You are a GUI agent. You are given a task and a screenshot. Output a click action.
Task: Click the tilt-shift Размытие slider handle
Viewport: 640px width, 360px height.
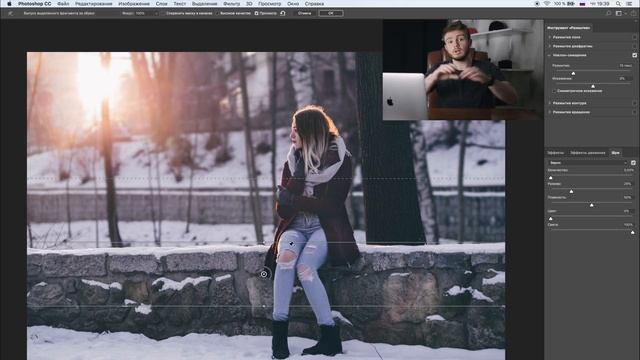click(x=573, y=73)
